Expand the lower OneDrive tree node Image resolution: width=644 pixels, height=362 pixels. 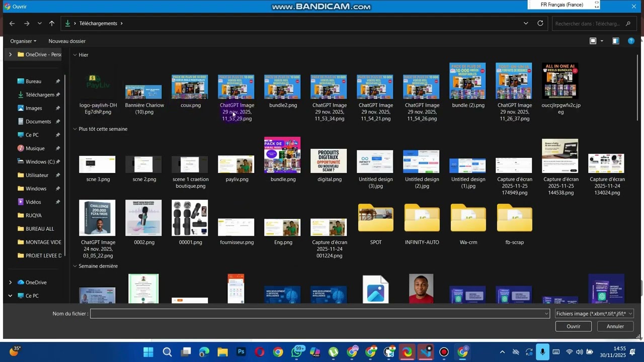click(x=10, y=283)
